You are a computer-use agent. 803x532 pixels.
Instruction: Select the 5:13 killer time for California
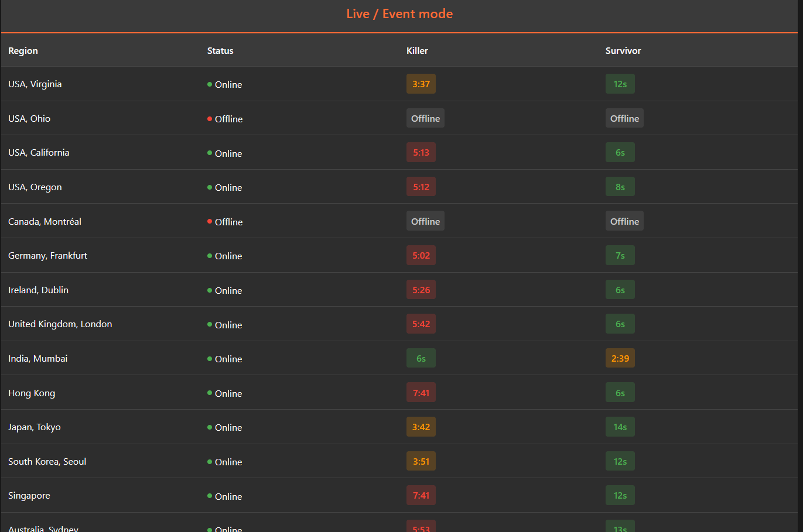point(421,153)
